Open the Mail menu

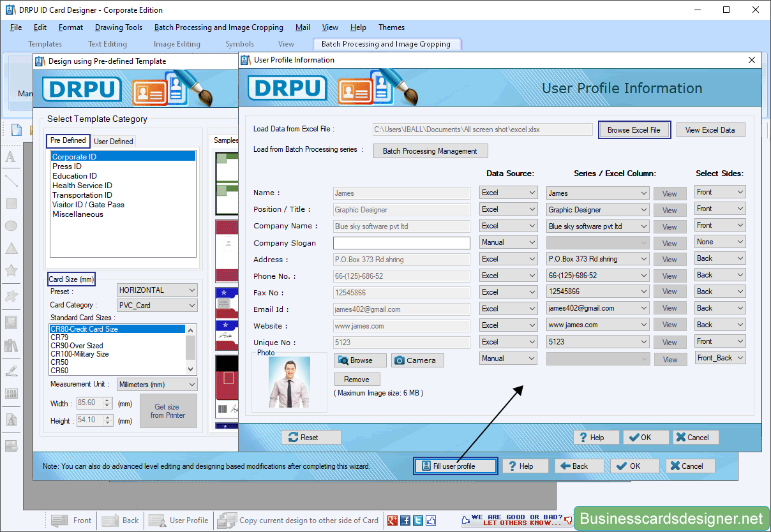coord(303,27)
